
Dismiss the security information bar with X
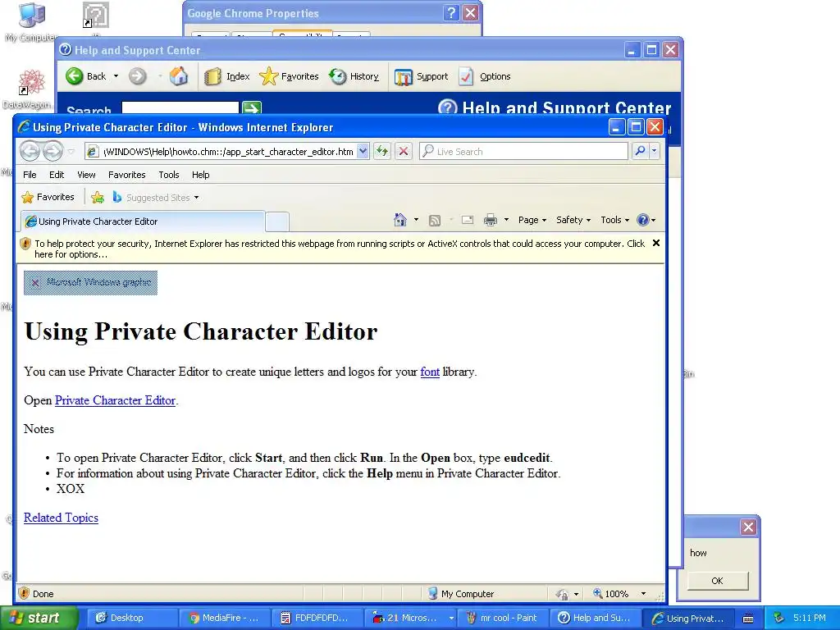[x=655, y=243]
